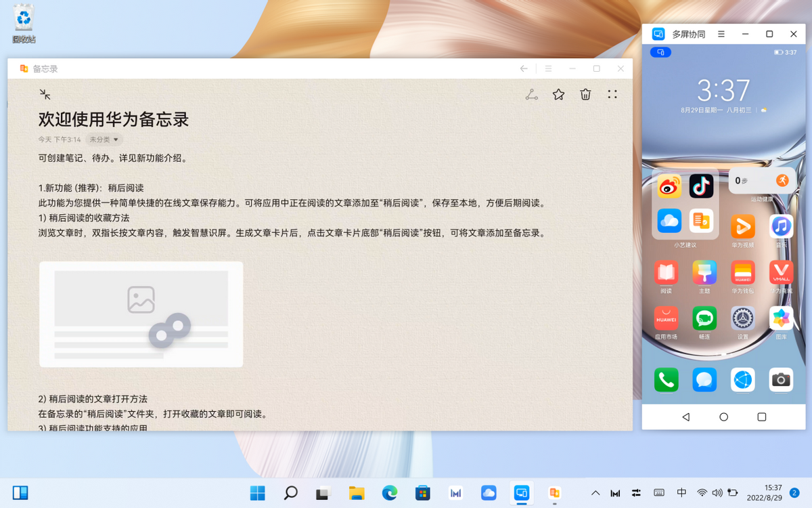The width and height of the screenshot is (812, 508).
Task: Delete the note using the trash icon
Action: pyautogui.click(x=585, y=95)
